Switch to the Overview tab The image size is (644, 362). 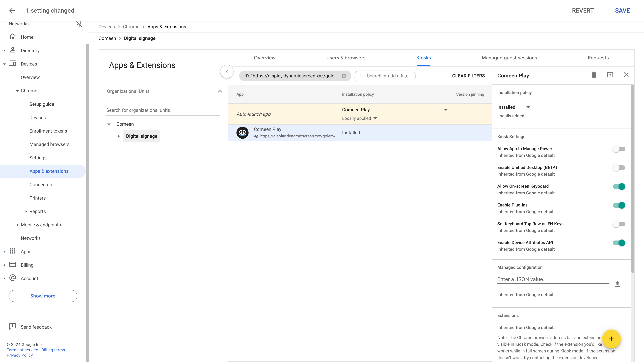point(264,58)
